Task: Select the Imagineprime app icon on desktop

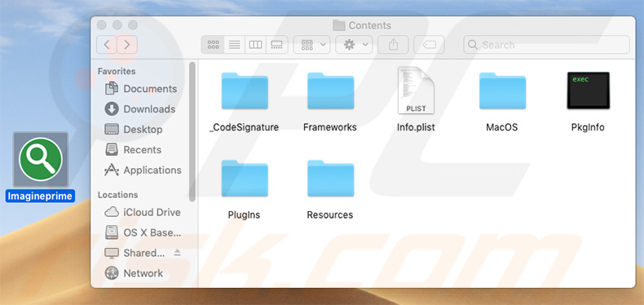Action: point(40,159)
